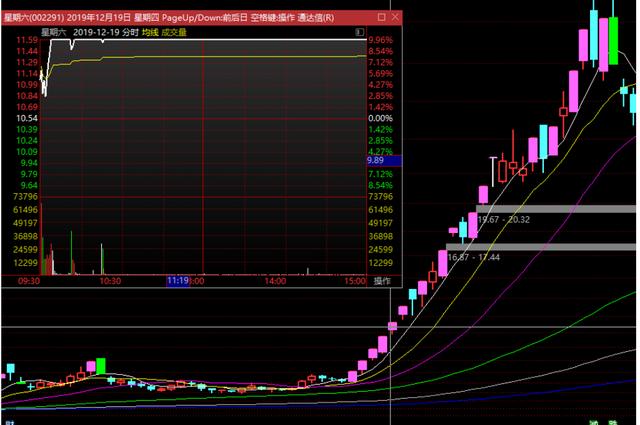Click the 操作 button in the popup
Screen dimensions: 640x425
382,282
